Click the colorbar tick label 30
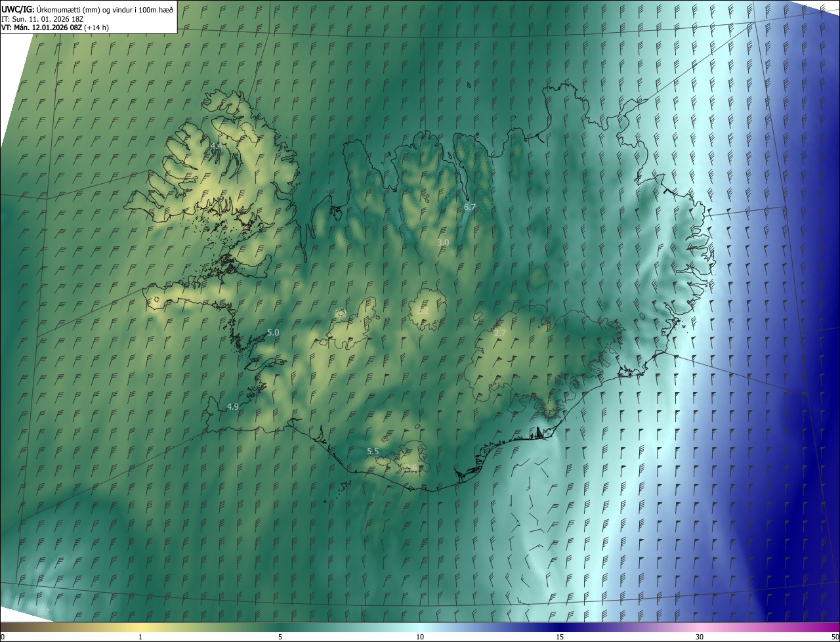The width and height of the screenshot is (840, 642). [700, 637]
